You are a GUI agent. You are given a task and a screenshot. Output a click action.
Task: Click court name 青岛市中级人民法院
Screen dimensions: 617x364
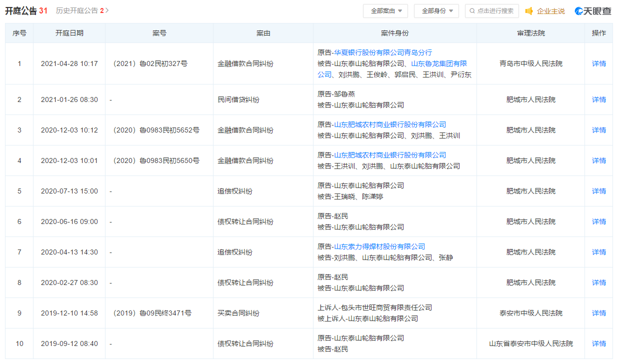pyautogui.click(x=531, y=63)
